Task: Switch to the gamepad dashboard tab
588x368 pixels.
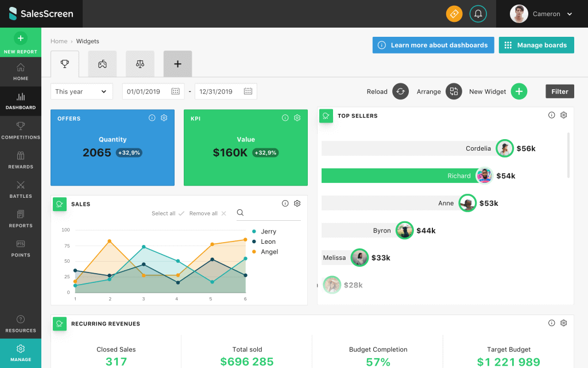Action: pos(102,64)
